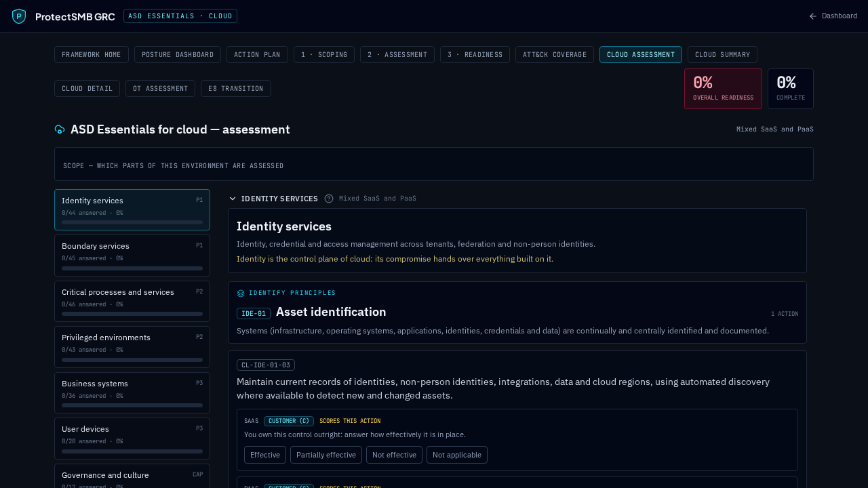Expand the Scope assessed-parts panel
Screen dimensions: 868x488
[434, 164]
